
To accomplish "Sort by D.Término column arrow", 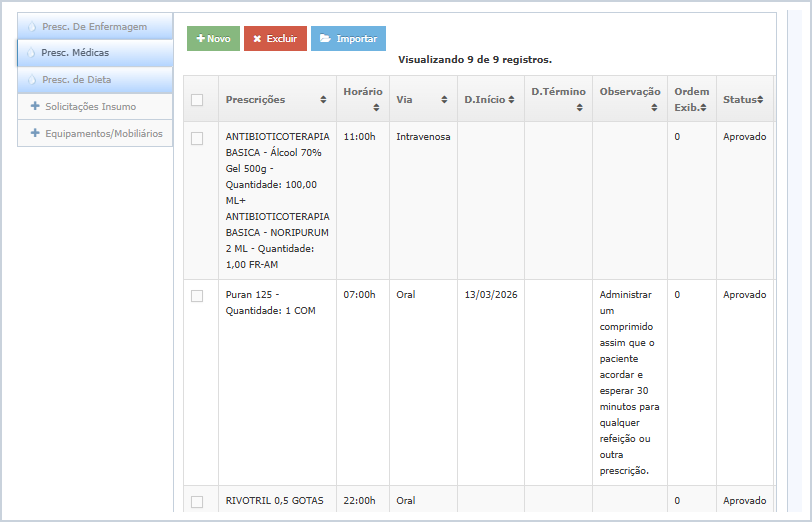I will (x=579, y=108).
